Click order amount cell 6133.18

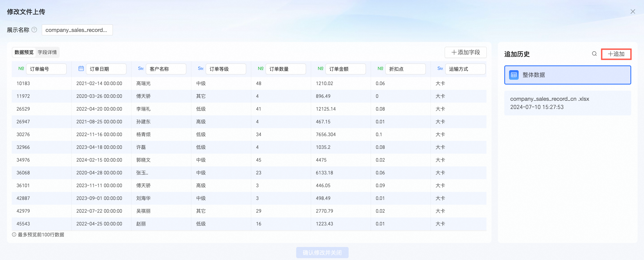point(324,173)
